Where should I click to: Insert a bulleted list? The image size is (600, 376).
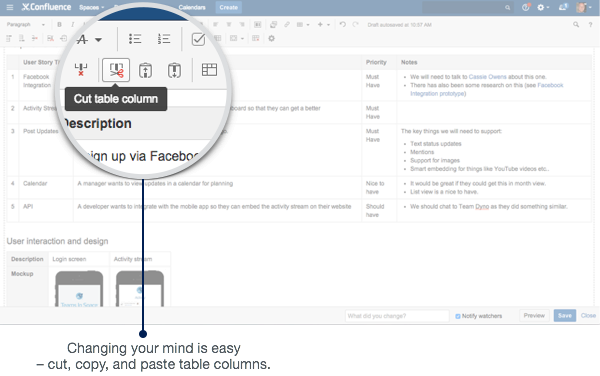(x=135, y=39)
